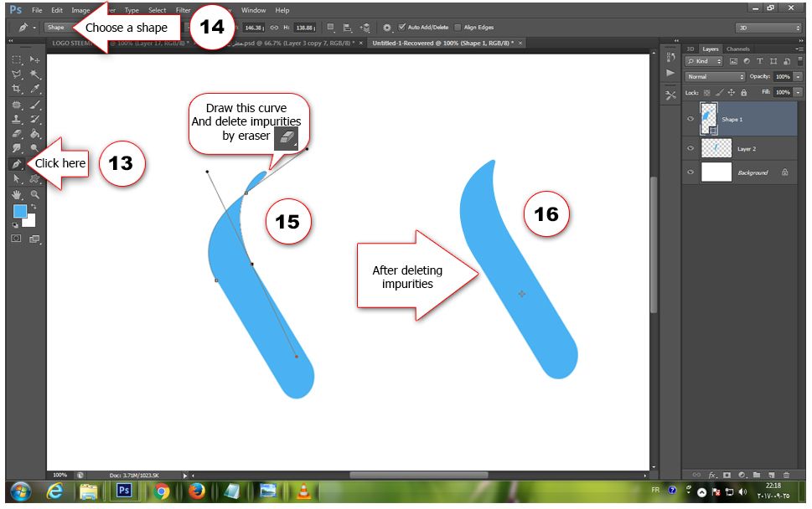Open the Opacity slider dropdown arrow
This screenshot has width=812, height=509.
click(798, 76)
